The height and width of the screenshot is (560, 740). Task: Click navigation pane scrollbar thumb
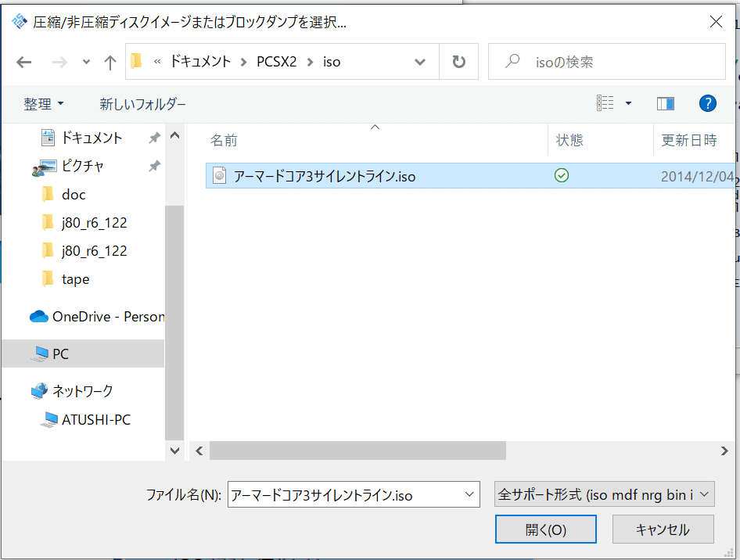pos(174,323)
